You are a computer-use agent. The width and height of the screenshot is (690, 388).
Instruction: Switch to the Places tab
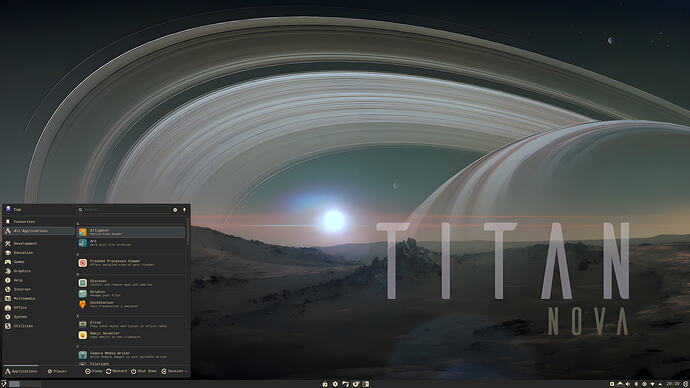[x=57, y=371]
